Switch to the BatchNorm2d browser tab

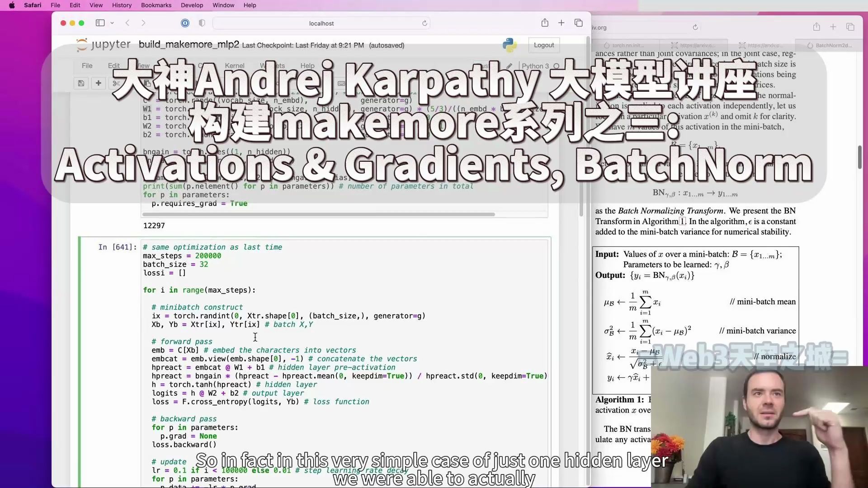click(x=832, y=45)
